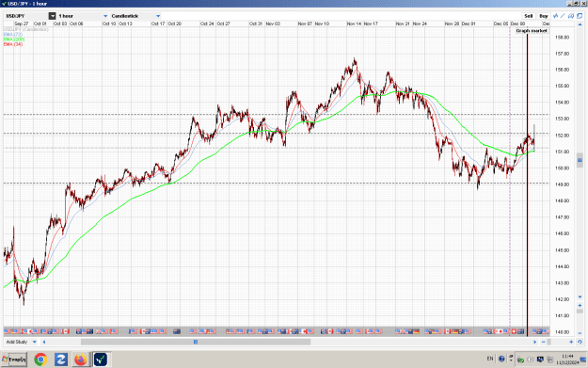Click the horizontal time scrollbar right arrow
Screen dimensions: 588x368
click(x=534, y=342)
